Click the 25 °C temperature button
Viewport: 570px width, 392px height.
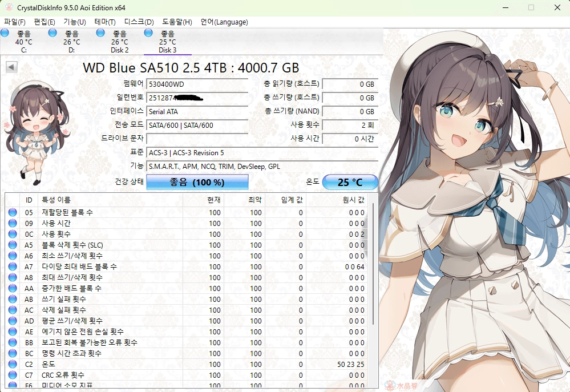tap(350, 182)
